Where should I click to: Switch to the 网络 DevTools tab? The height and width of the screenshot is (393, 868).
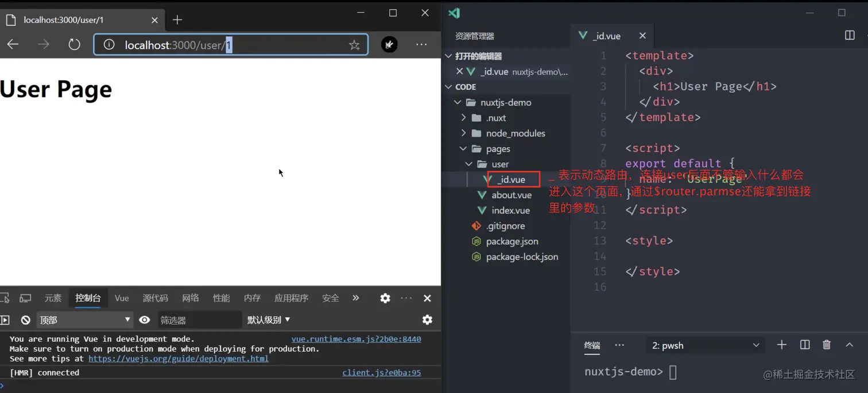191,298
